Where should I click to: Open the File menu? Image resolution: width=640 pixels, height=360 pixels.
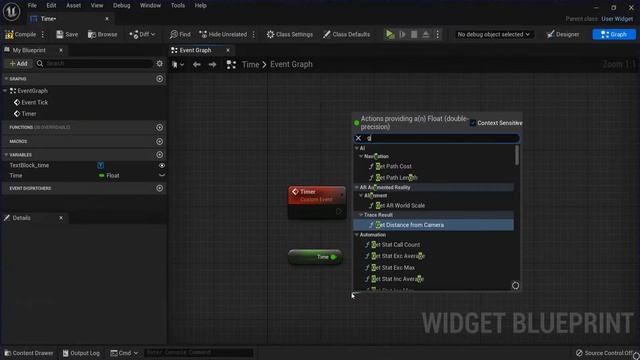tap(32, 5)
